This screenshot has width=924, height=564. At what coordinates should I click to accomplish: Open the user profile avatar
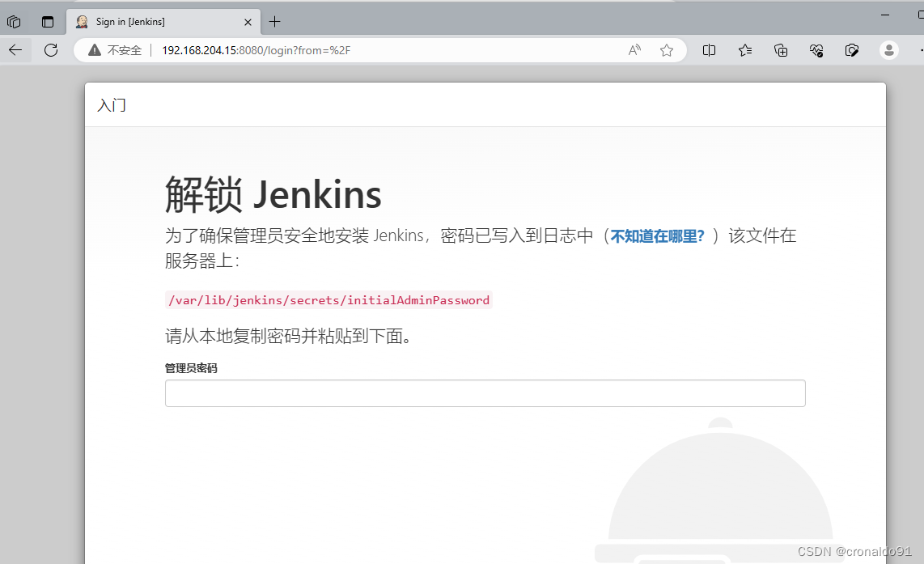[889, 50]
